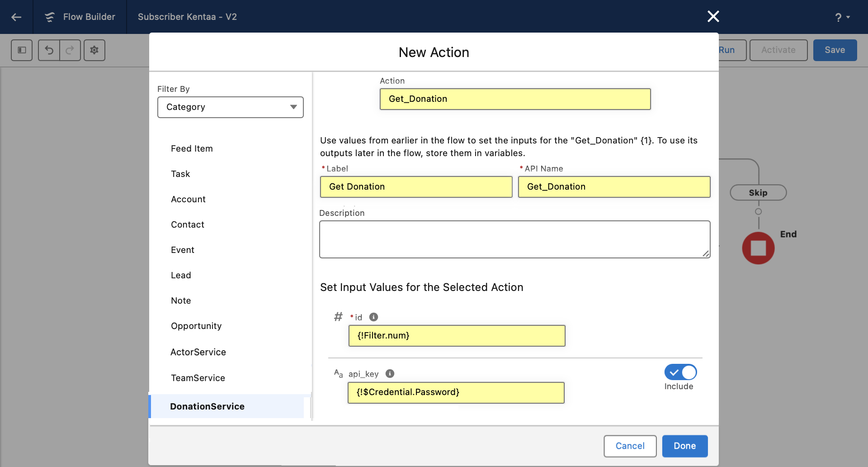This screenshot has width=868, height=467.
Task: Edit the api_key credential field
Action: point(456,392)
